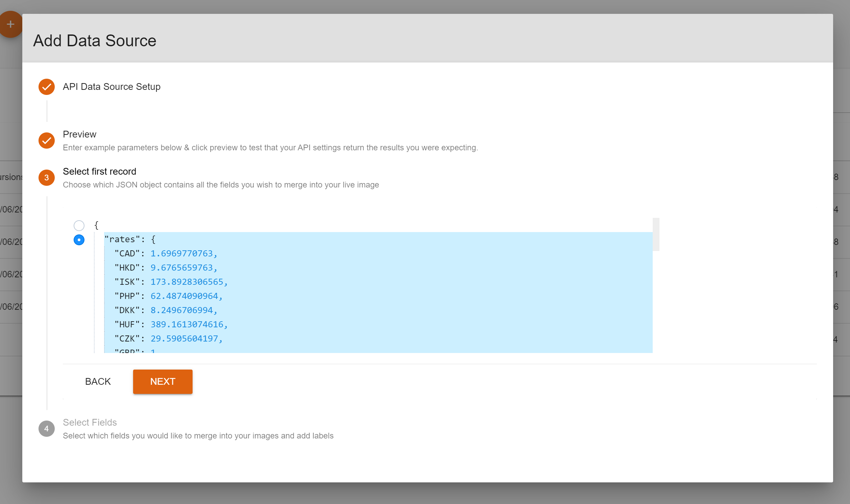
Task: Select the "rates" object radio button
Action: (79, 240)
